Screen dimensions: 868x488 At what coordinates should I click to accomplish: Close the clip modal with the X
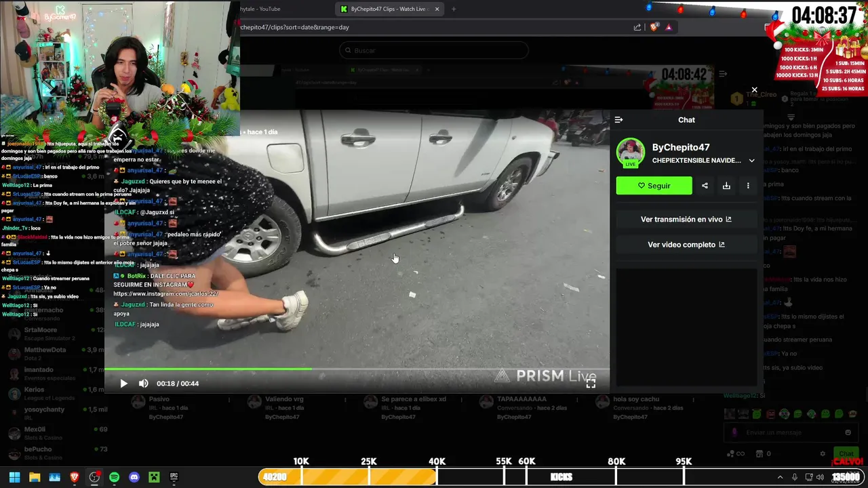click(754, 89)
